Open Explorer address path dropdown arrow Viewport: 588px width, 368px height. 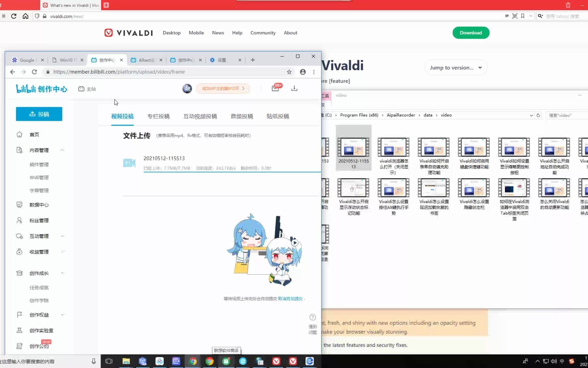pyautogui.click(x=531, y=115)
